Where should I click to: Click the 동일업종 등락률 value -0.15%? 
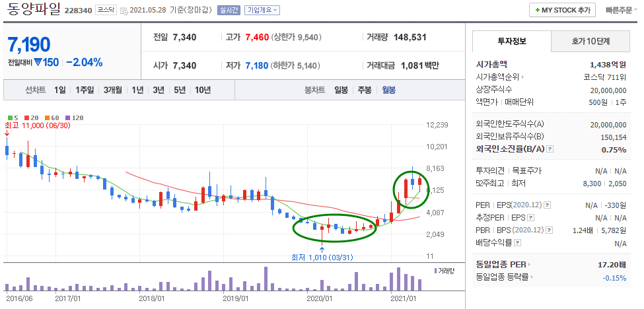point(615,277)
